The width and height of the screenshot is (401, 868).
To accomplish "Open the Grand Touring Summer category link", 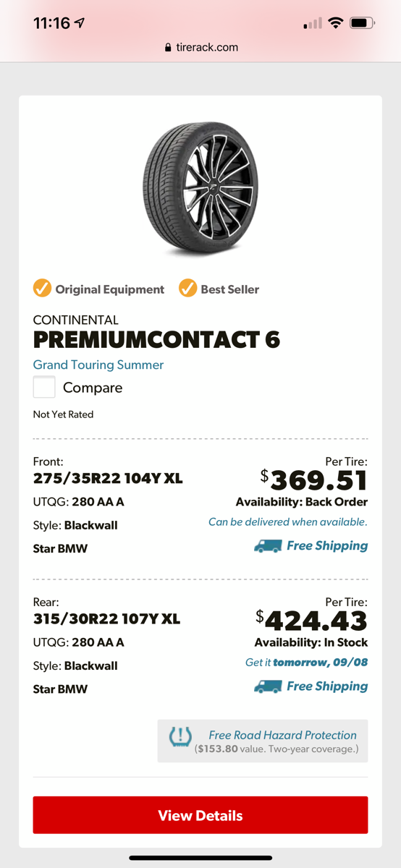I will pyautogui.click(x=98, y=365).
